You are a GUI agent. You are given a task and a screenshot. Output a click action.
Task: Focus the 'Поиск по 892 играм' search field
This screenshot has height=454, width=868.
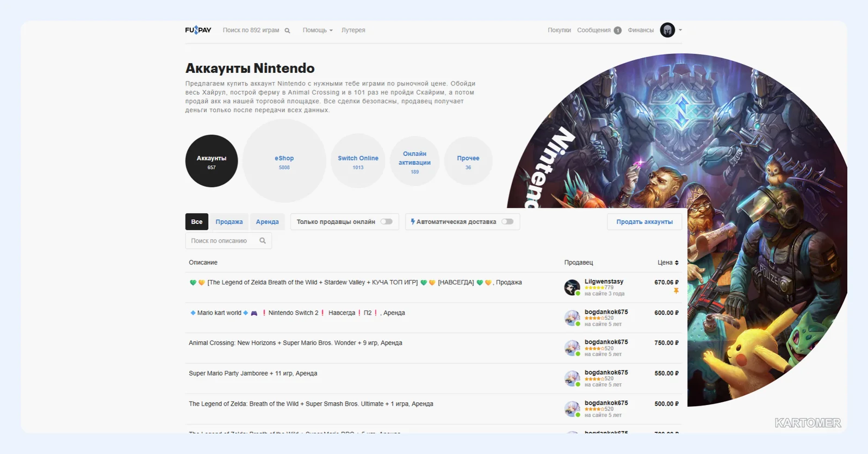click(x=251, y=30)
